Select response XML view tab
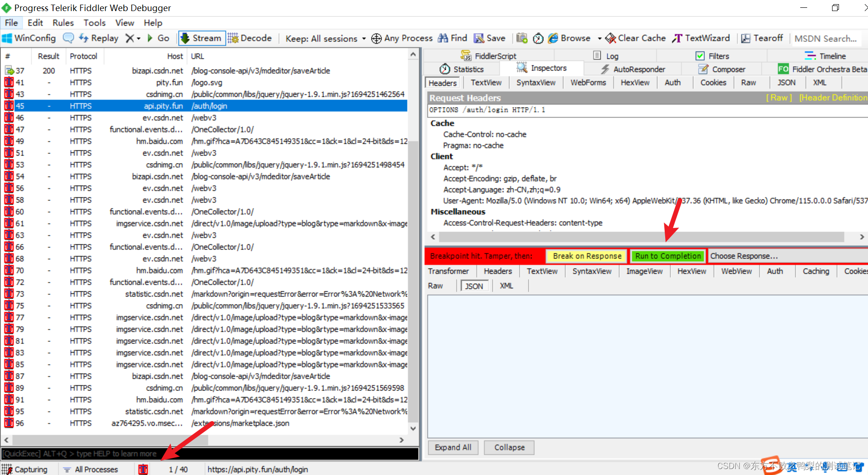Image resolution: width=868 pixels, height=475 pixels. [x=507, y=286]
